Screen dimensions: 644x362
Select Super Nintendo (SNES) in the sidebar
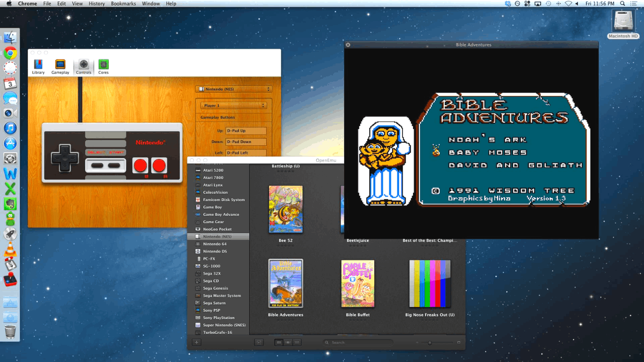click(218, 325)
